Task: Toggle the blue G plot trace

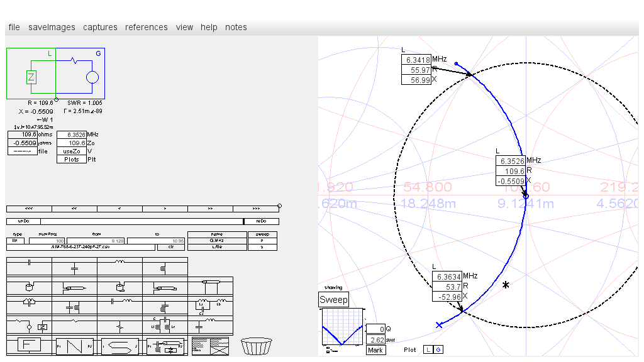Action: tap(438, 349)
